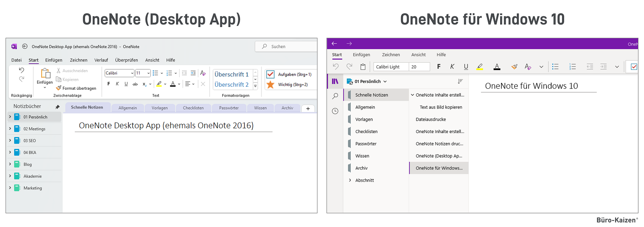Apply yellow highlighter in Windows 10 toolbar
This screenshot has height=227, width=644.
480,67
